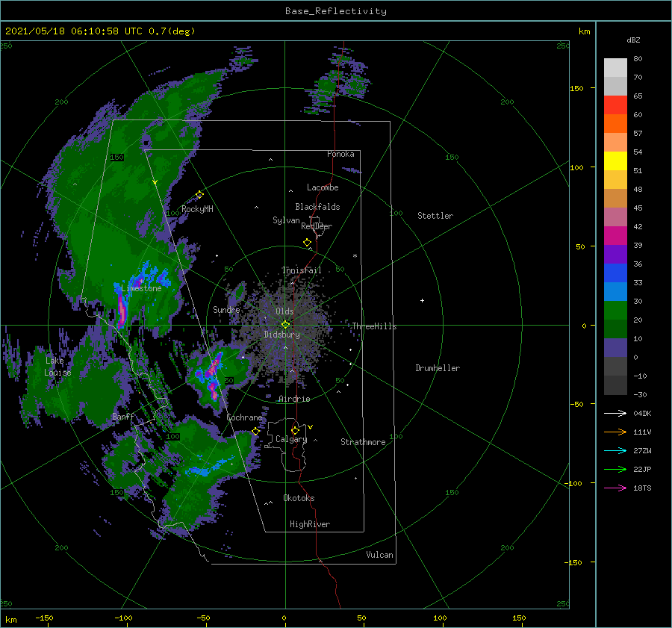Click the yellow marker west of Calgary near Cochrane
This screenshot has width=672, height=628.
(255, 431)
